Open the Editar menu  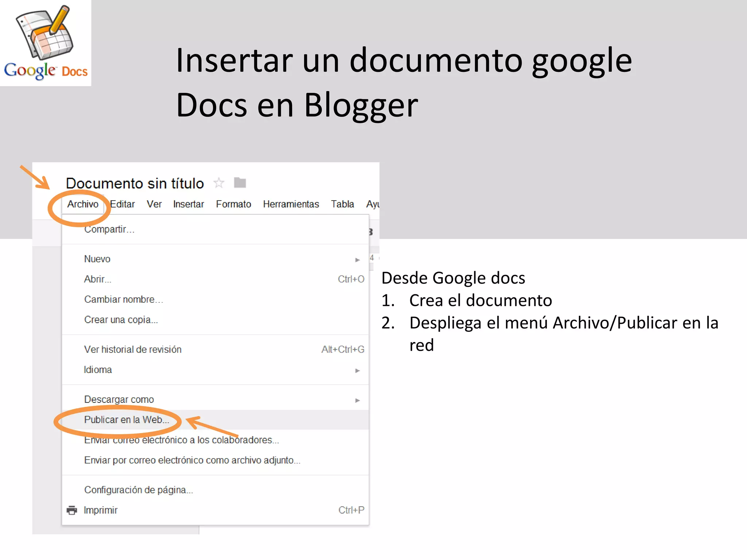coord(122,204)
